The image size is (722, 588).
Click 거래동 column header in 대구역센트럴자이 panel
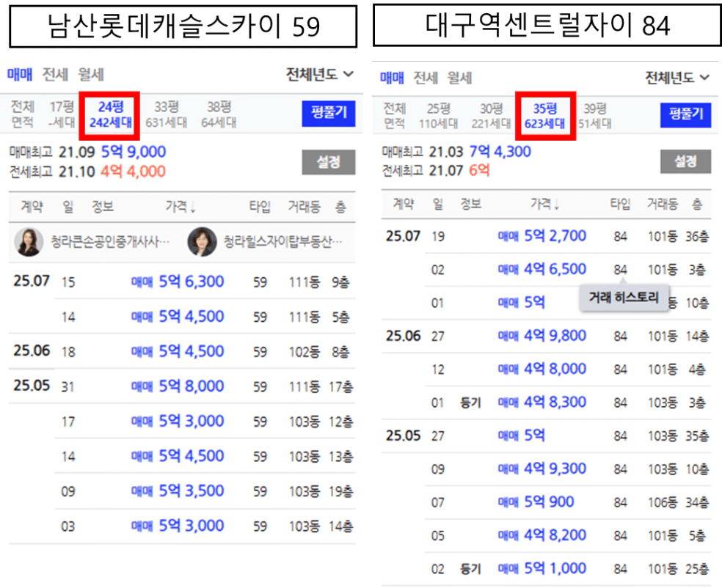point(662,204)
